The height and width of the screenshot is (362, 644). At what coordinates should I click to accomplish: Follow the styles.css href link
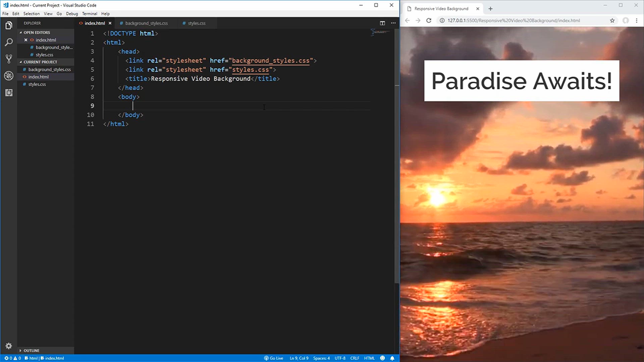point(251,70)
